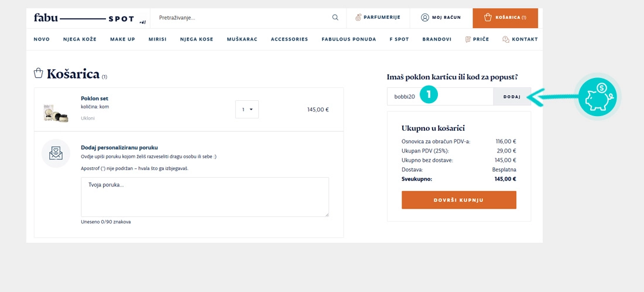The width and height of the screenshot is (644, 292).
Task: Click the Uneseno 0/90 znakova counter
Action: click(x=106, y=222)
